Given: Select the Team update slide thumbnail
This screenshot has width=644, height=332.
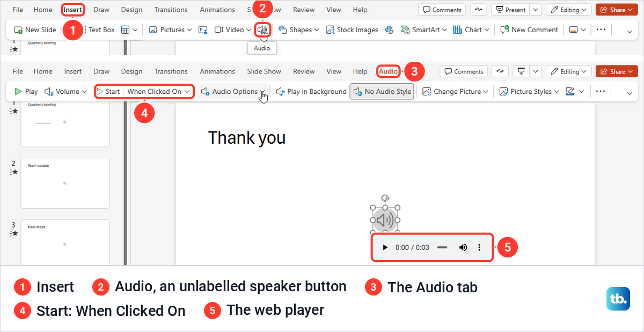Looking at the screenshot, I should (65, 183).
